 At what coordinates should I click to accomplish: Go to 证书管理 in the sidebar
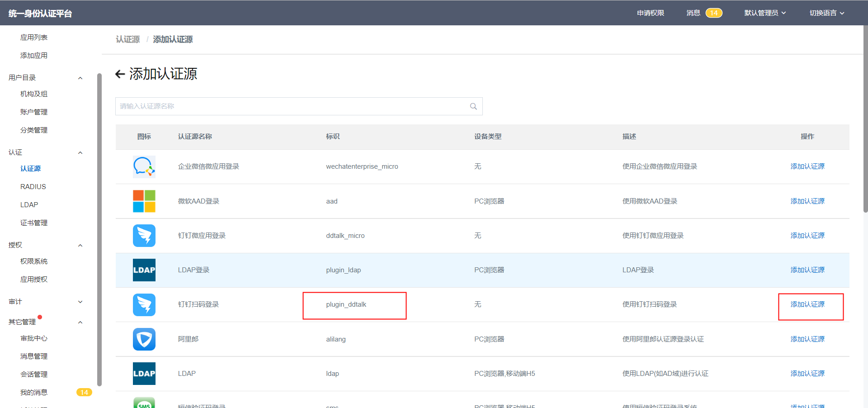(34, 223)
